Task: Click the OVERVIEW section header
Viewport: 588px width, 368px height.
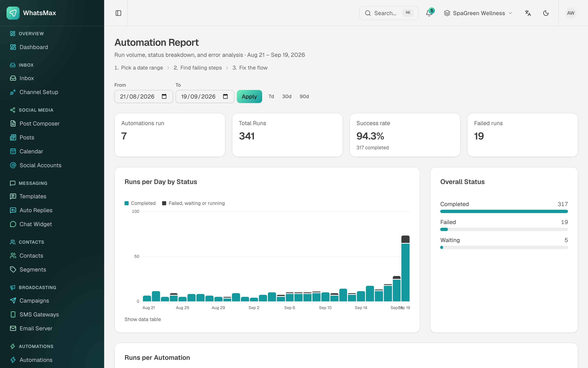Action: (31, 34)
